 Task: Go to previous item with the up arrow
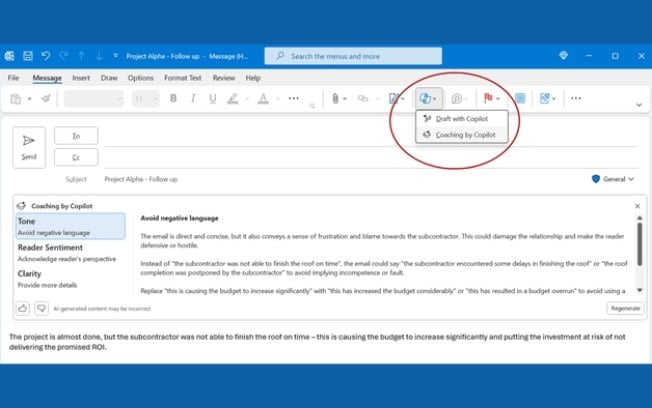[x=82, y=56]
